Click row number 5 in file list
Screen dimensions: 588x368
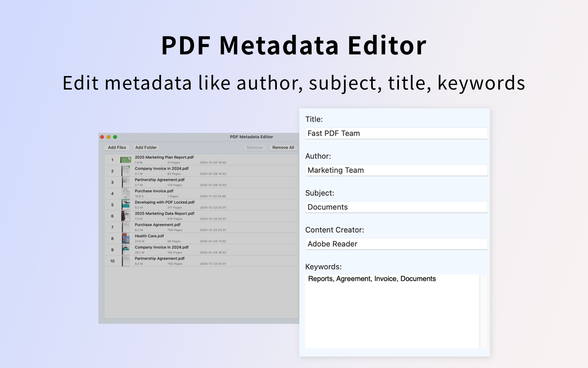[112, 205]
